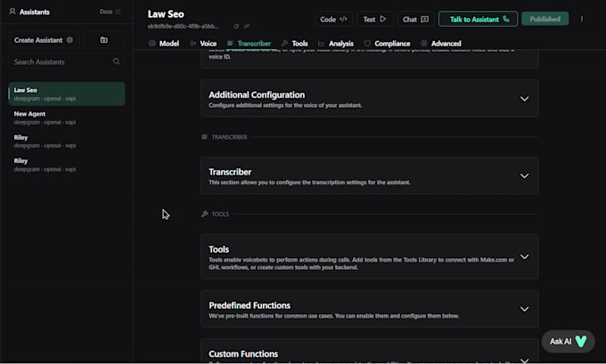Open the Docs external link
This screenshot has height=364, width=606.
click(110, 12)
